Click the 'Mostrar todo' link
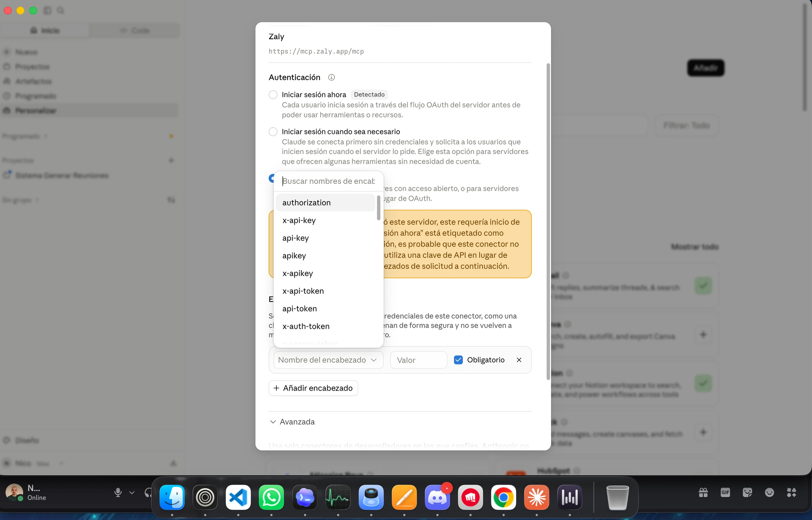This screenshot has width=812, height=520. [695, 246]
